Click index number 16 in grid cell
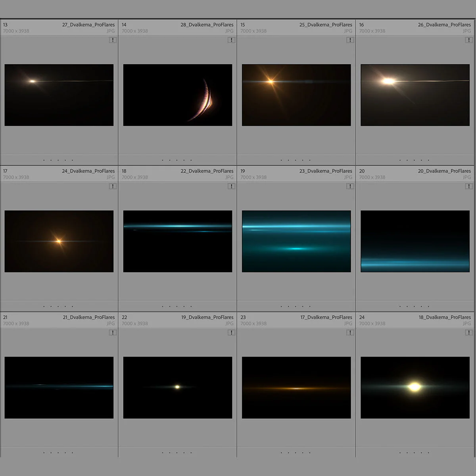Viewport: 476px width, 476px height. point(361,25)
